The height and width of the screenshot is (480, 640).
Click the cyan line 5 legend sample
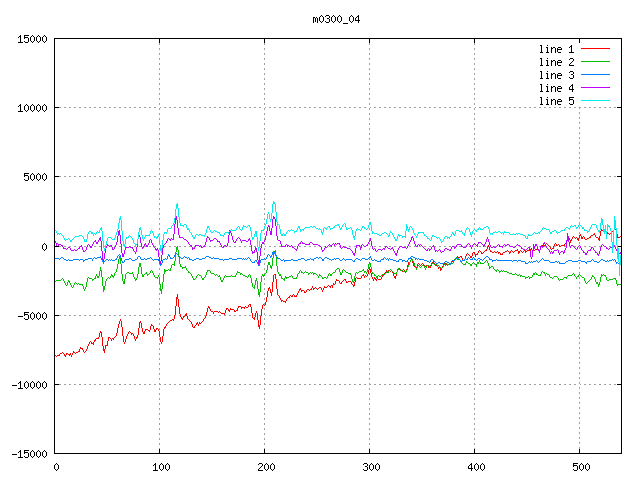(595, 100)
